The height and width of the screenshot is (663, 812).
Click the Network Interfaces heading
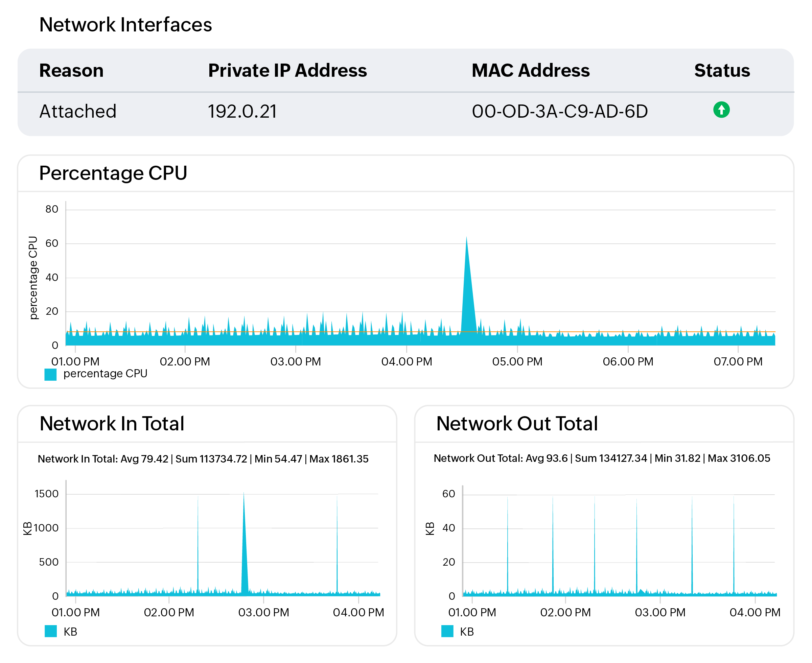pyautogui.click(x=126, y=25)
